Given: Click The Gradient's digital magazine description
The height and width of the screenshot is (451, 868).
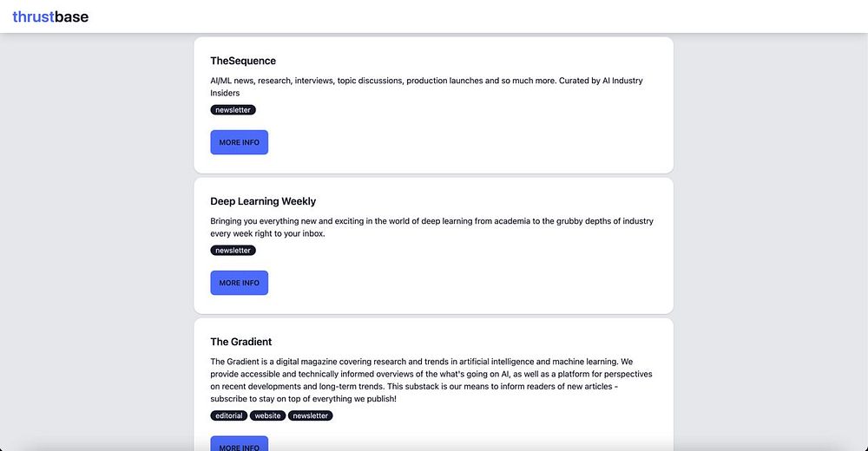Looking at the screenshot, I should tap(431, 380).
